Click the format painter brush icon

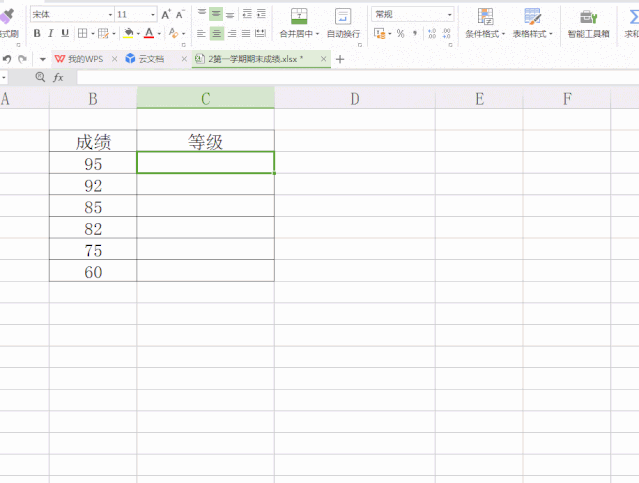tap(7, 16)
